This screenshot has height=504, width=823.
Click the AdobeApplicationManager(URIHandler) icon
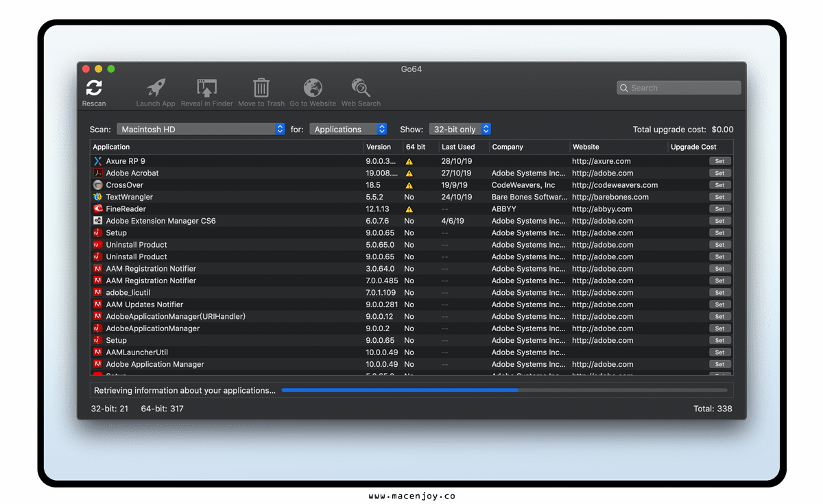tap(97, 317)
